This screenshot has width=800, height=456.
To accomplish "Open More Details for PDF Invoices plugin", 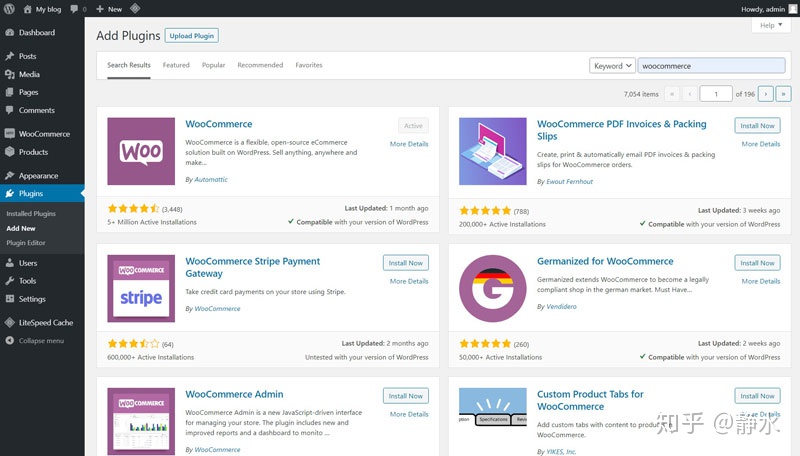I will tap(761, 144).
